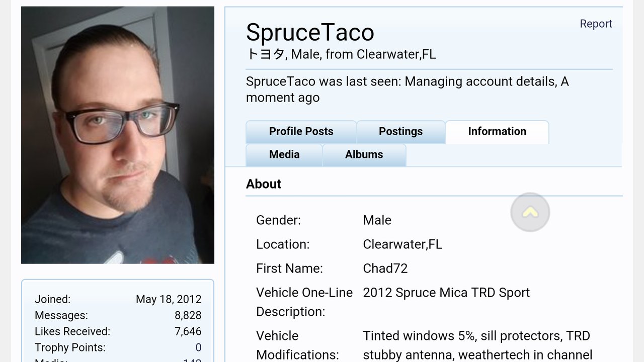Select the Information tab
This screenshot has height=362, width=644.
click(497, 132)
